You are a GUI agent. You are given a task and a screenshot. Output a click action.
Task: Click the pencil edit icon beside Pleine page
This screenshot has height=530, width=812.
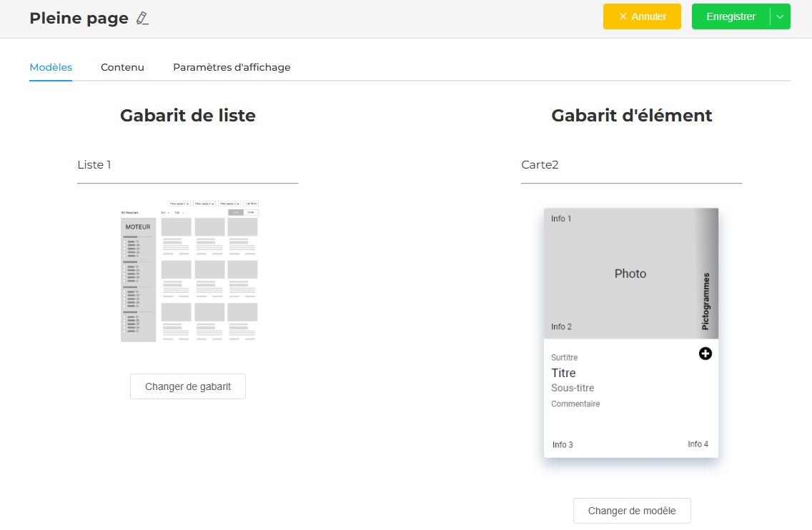pos(142,19)
